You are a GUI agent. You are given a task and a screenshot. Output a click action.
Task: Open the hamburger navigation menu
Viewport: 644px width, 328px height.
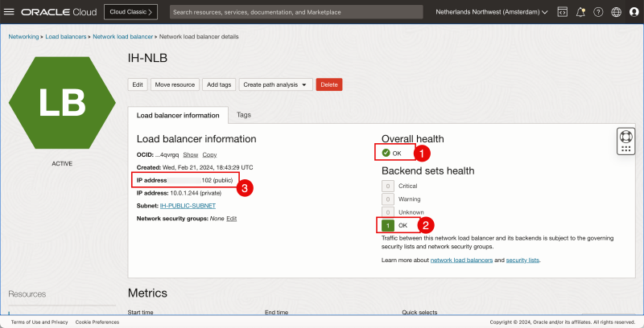[x=10, y=13]
